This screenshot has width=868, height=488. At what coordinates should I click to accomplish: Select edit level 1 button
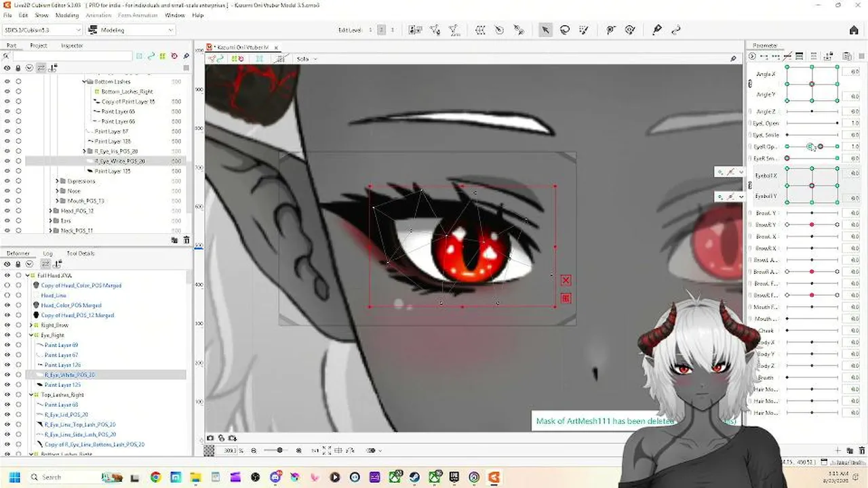pyautogui.click(x=370, y=30)
